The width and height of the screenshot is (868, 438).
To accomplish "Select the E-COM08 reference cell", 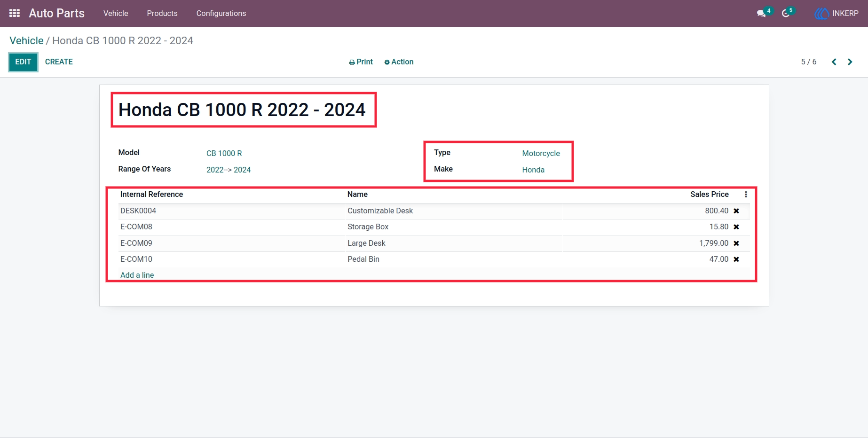I will click(x=136, y=227).
